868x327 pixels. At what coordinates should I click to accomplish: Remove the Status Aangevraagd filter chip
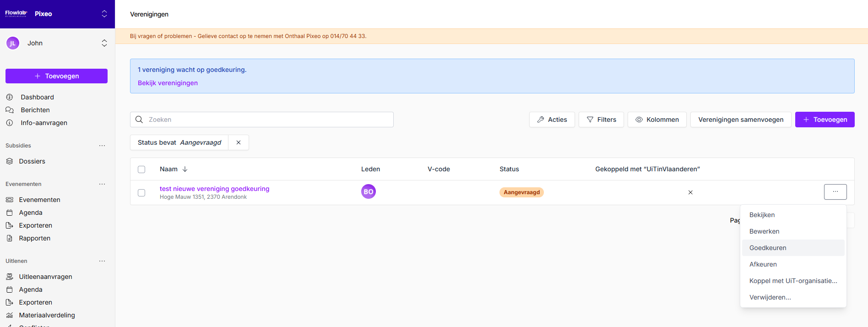pyautogui.click(x=239, y=142)
